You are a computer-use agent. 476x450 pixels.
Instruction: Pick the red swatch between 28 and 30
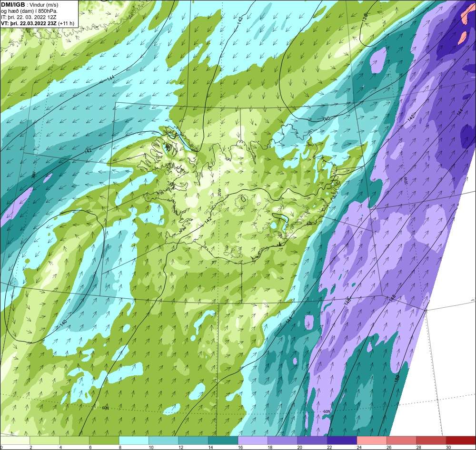click(431, 440)
